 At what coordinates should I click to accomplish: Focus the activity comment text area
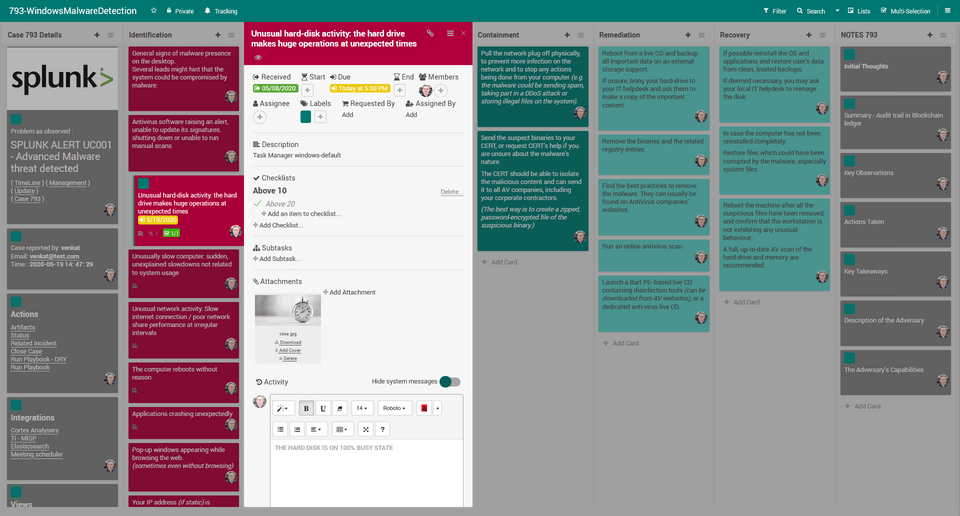click(x=366, y=473)
